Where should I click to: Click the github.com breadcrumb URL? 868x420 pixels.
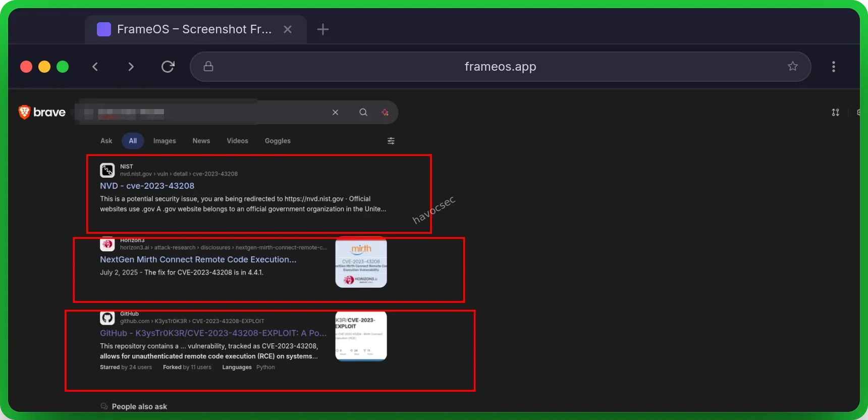(192, 321)
